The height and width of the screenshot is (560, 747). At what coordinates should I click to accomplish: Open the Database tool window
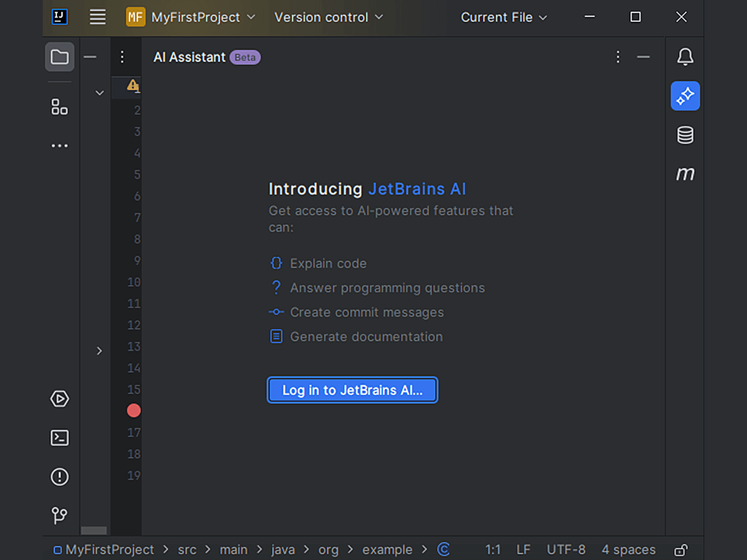click(685, 135)
